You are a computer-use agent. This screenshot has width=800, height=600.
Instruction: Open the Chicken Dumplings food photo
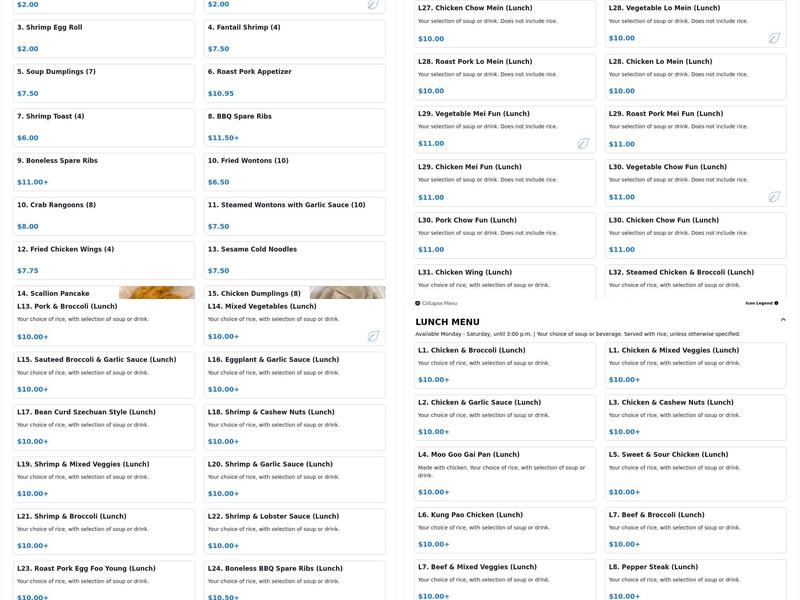(x=347, y=292)
